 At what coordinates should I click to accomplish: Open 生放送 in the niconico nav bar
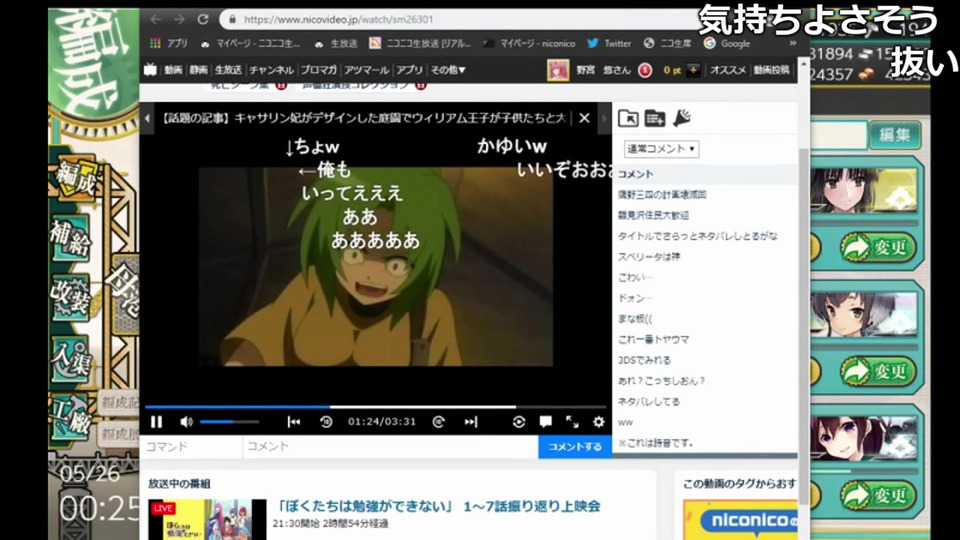(x=228, y=70)
